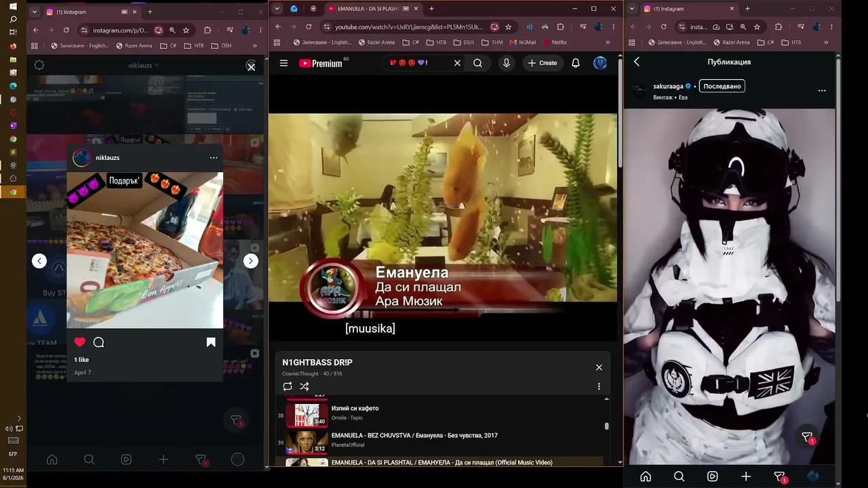Toggle shuffle for the N1GHTBASS DR!P playlist
Screen dimensions: 868x488
tap(304, 386)
